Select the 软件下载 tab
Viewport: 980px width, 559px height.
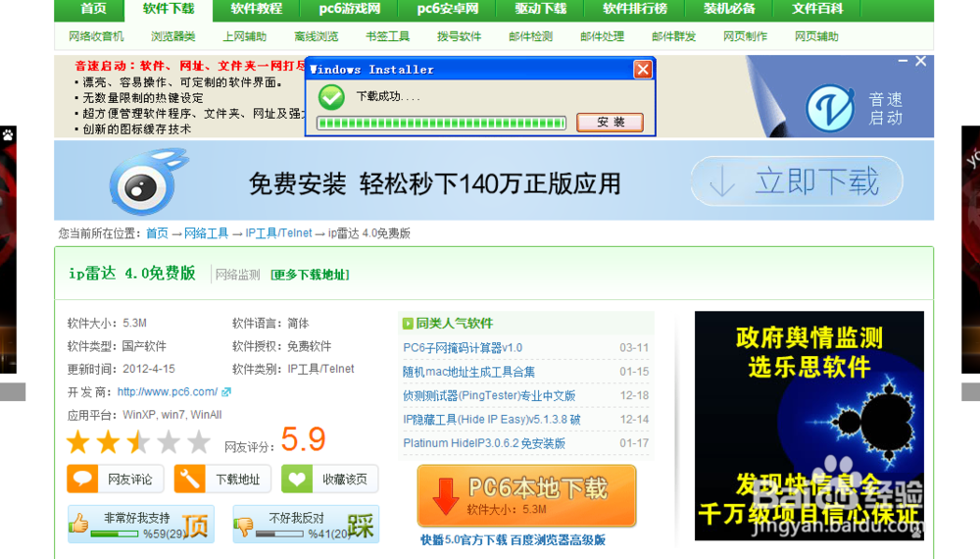pyautogui.click(x=169, y=9)
